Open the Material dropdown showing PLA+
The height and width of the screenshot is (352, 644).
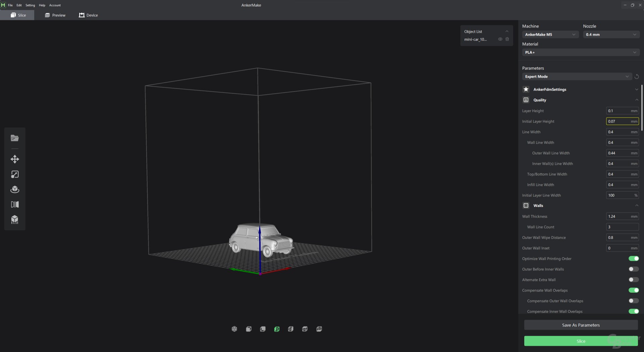(580, 52)
